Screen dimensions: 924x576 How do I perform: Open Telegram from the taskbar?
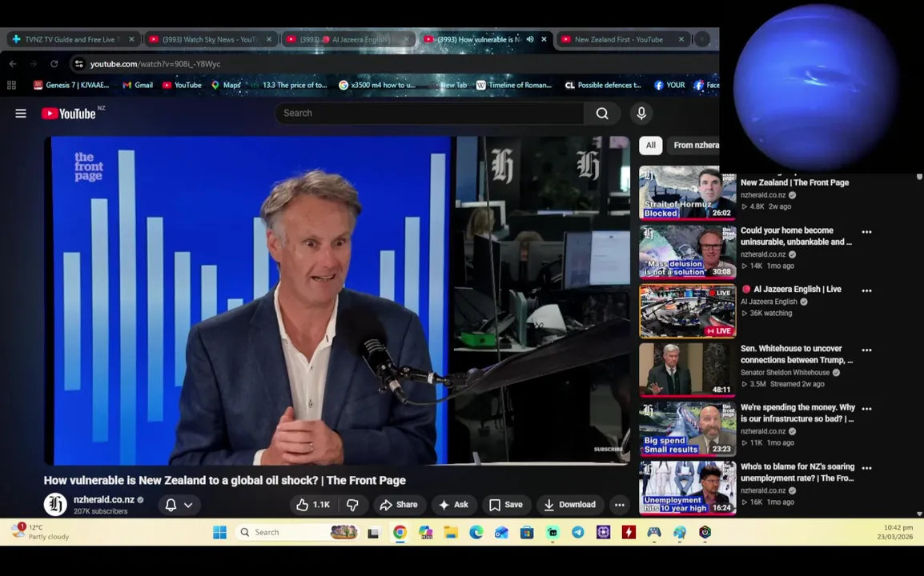578,533
